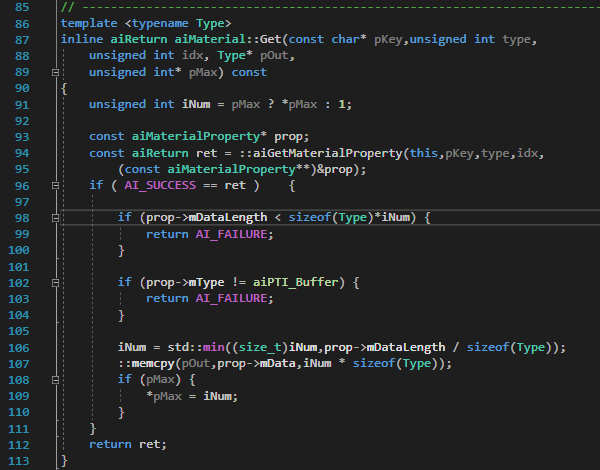600x470 pixels.
Task: Click 'mDataLength' member on line 98
Action: click(228, 217)
